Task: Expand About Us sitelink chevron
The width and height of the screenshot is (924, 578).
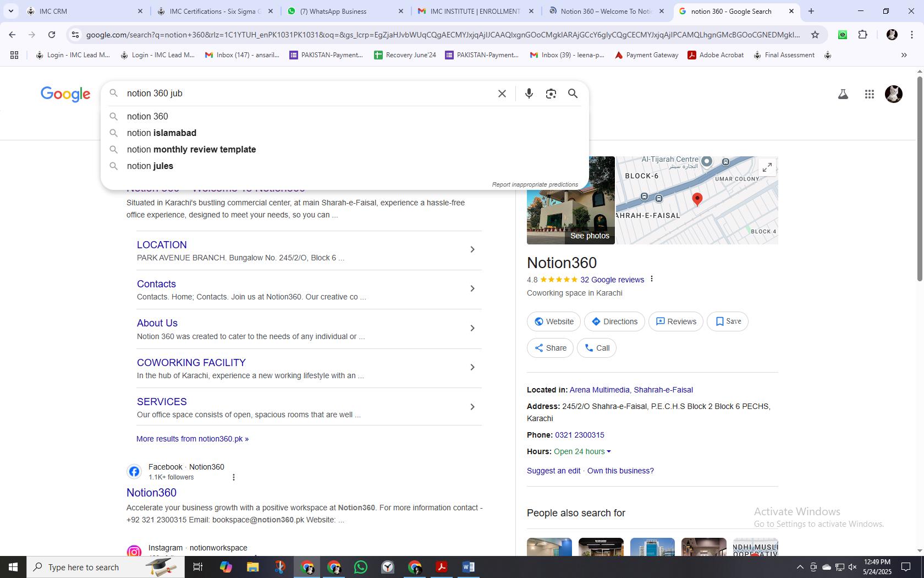Action: [472, 328]
